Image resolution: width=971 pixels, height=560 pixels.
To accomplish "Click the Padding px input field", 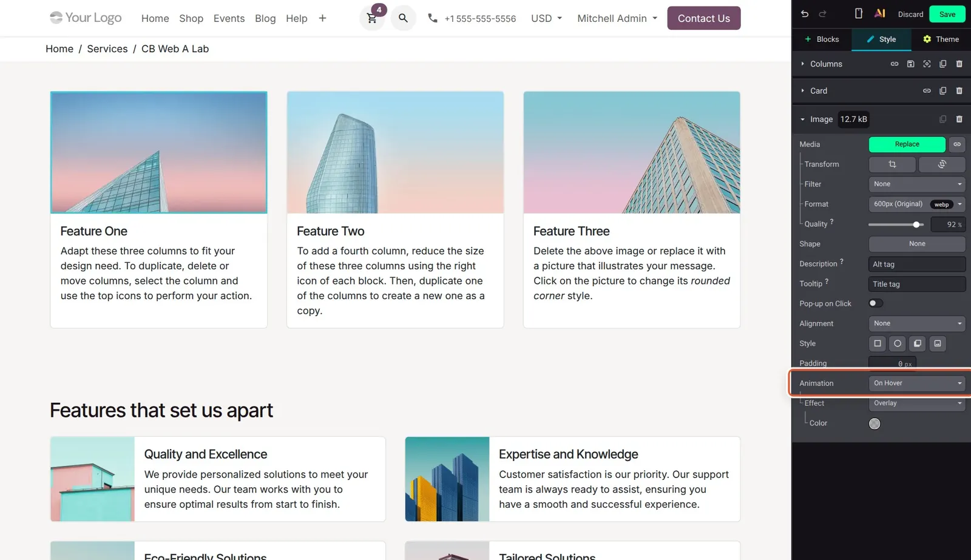I will tap(893, 363).
